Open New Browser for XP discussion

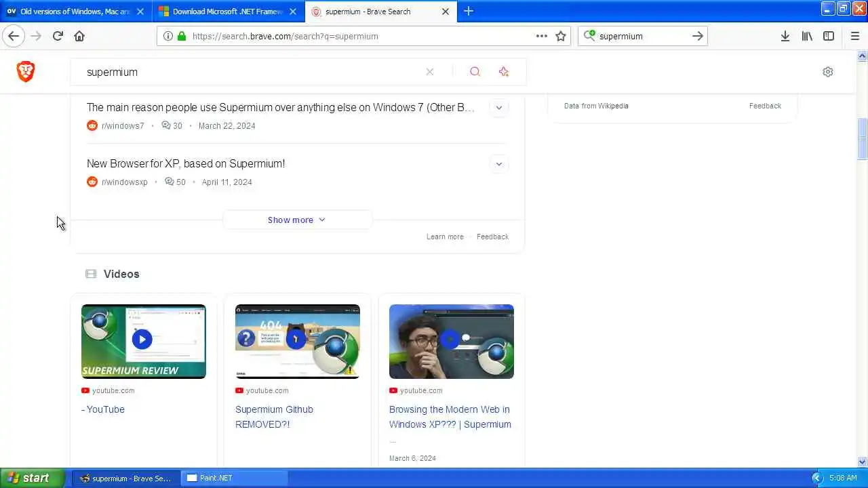pos(186,163)
